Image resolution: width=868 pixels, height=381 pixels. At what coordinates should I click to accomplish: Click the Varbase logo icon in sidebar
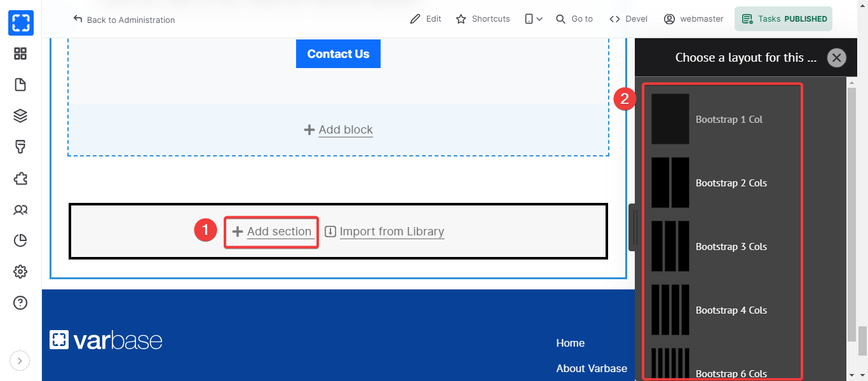tap(20, 23)
